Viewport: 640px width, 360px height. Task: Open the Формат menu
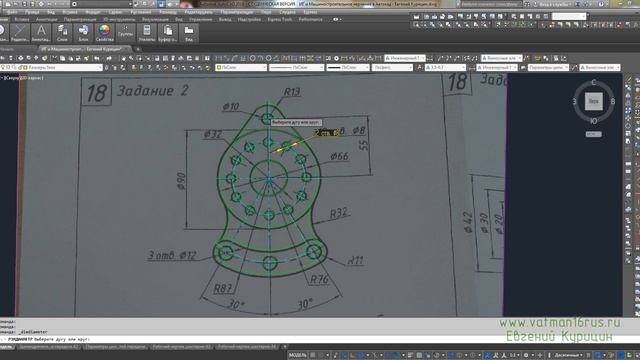pos(93,12)
